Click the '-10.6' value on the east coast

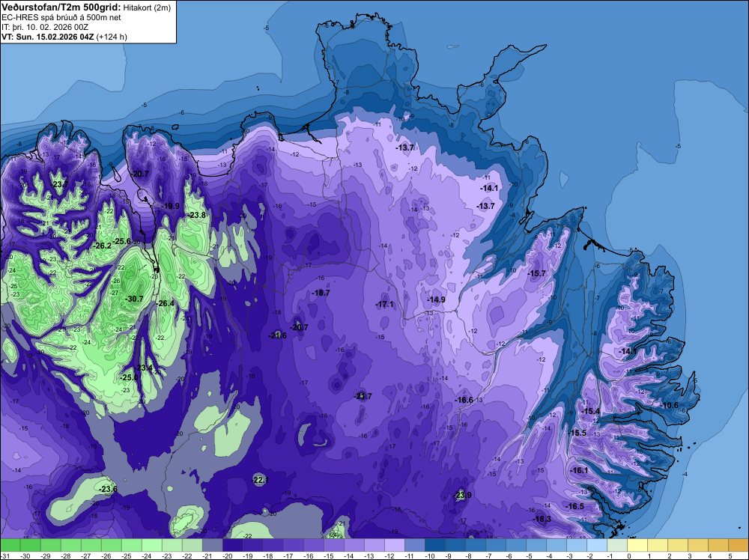pyautogui.click(x=669, y=405)
